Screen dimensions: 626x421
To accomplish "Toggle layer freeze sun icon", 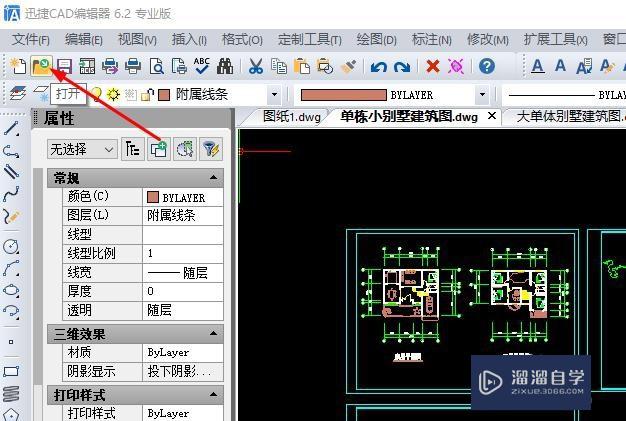I will [x=113, y=95].
